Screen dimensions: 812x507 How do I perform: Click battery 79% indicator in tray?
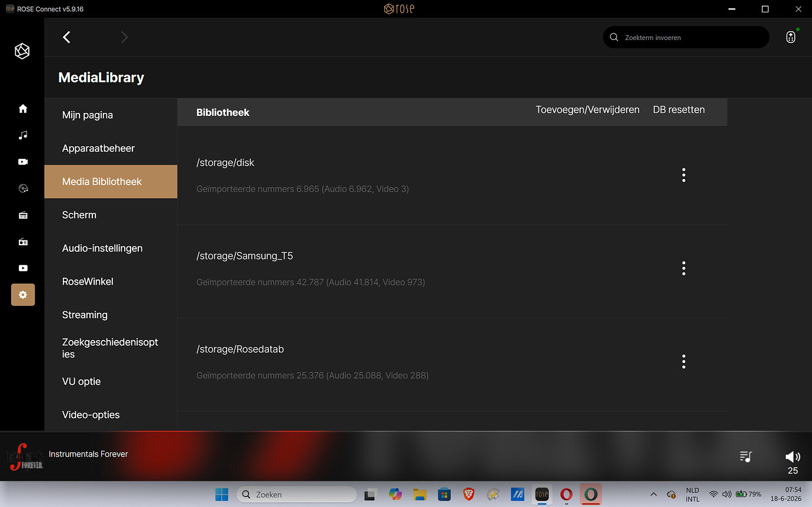748,495
